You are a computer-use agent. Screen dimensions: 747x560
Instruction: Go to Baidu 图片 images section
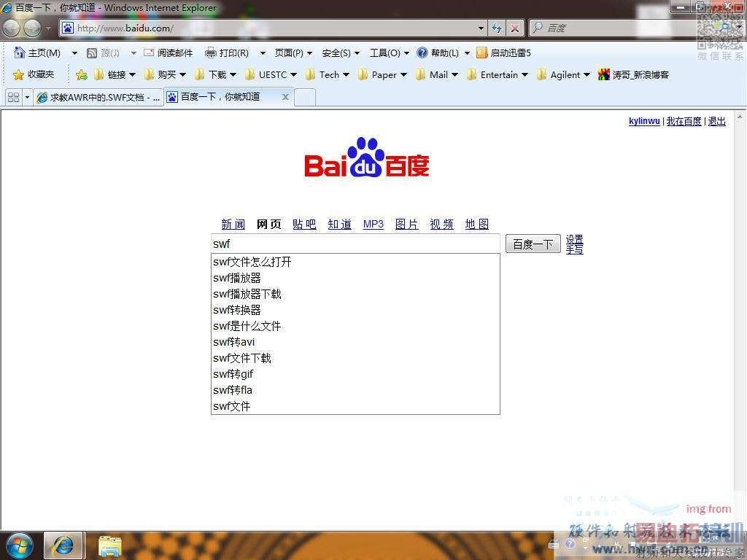coord(407,224)
